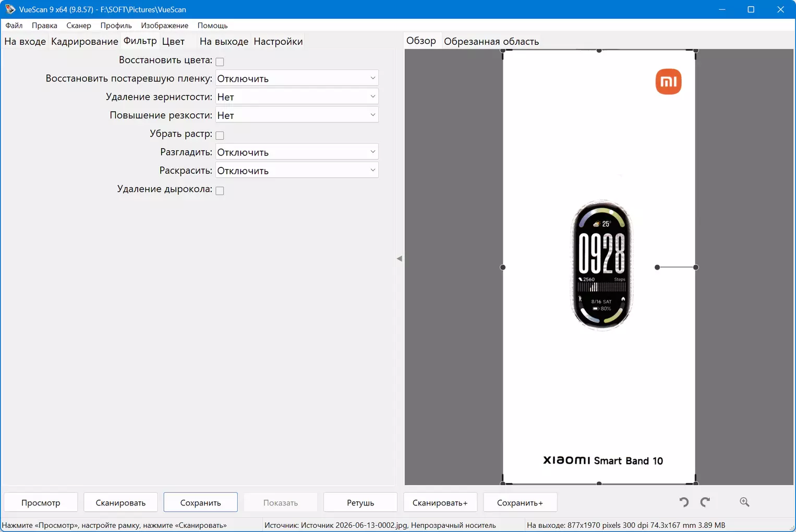The height and width of the screenshot is (532, 796).
Task: Select the Обзор preview tab
Action: (421, 41)
